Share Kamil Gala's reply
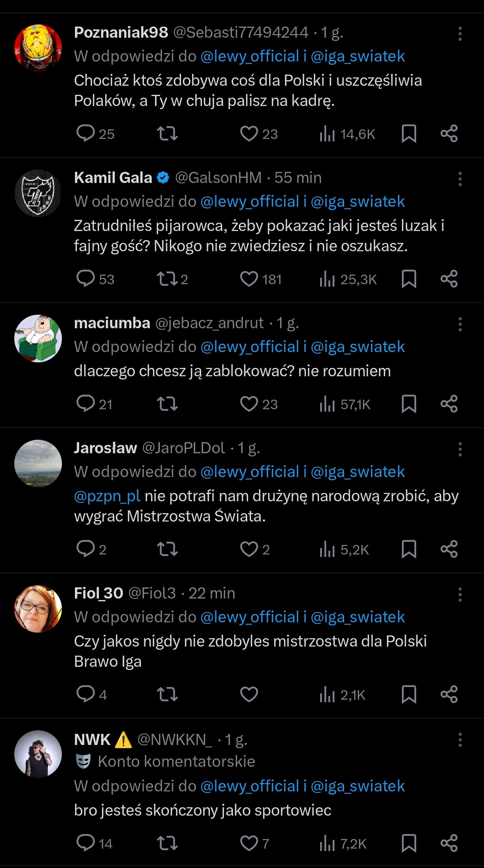The height and width of the screenshot is (868, 484). (x=449, y=279)
